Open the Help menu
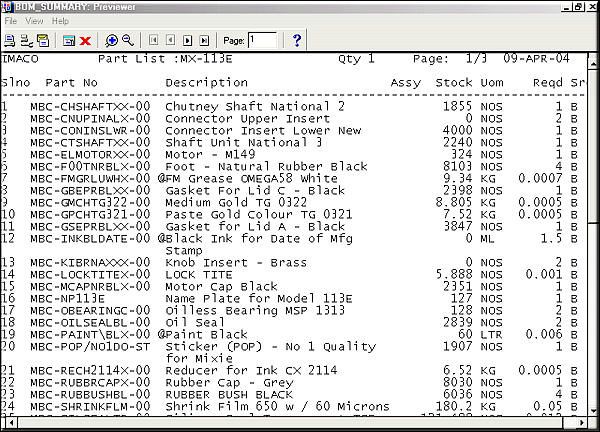600x432 pixels. (x=61, y=20)
